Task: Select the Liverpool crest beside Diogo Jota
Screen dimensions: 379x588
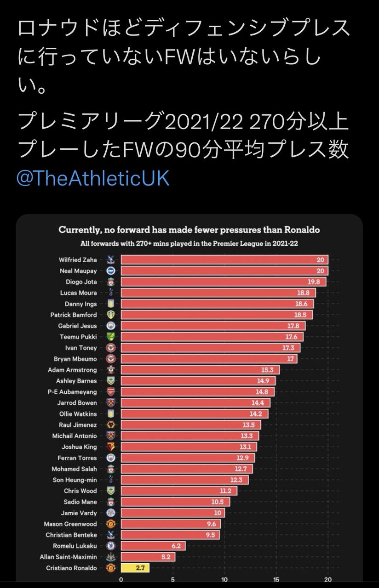Action: 110,282
